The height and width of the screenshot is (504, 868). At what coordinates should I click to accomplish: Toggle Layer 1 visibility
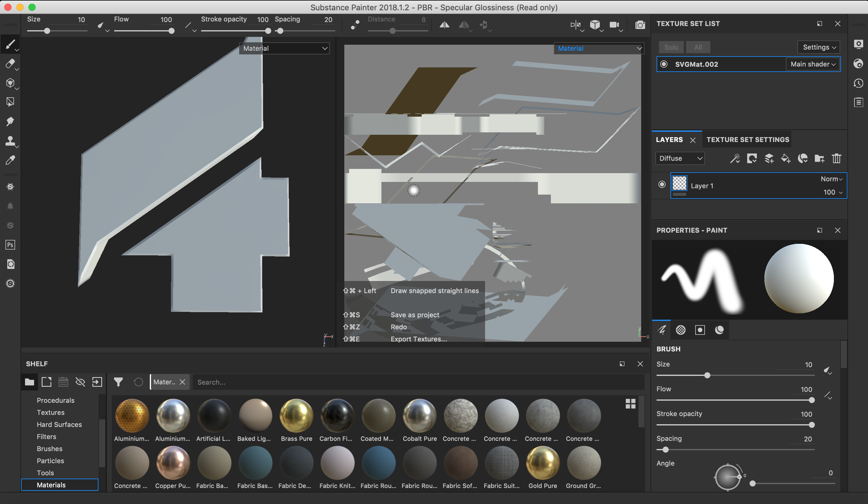click(662, 185)
